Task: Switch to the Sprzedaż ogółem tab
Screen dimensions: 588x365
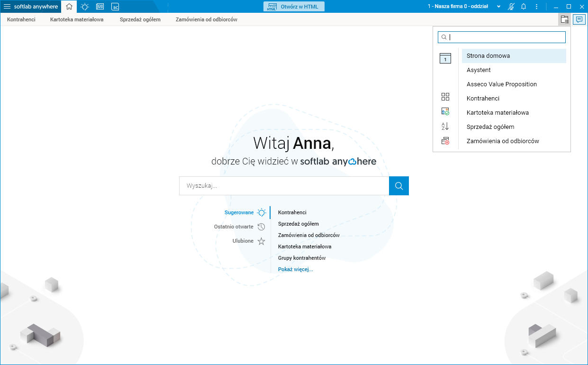Action: point(140,19)
